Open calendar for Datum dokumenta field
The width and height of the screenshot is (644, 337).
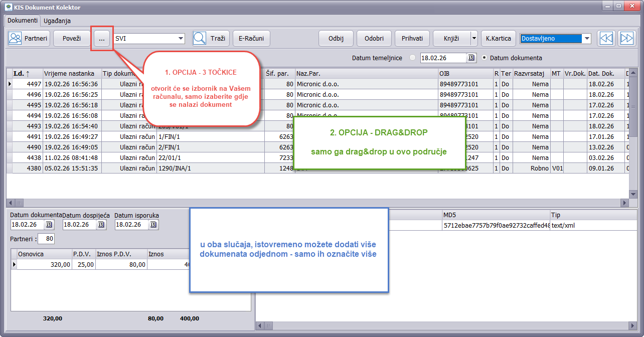coord(49,225)
